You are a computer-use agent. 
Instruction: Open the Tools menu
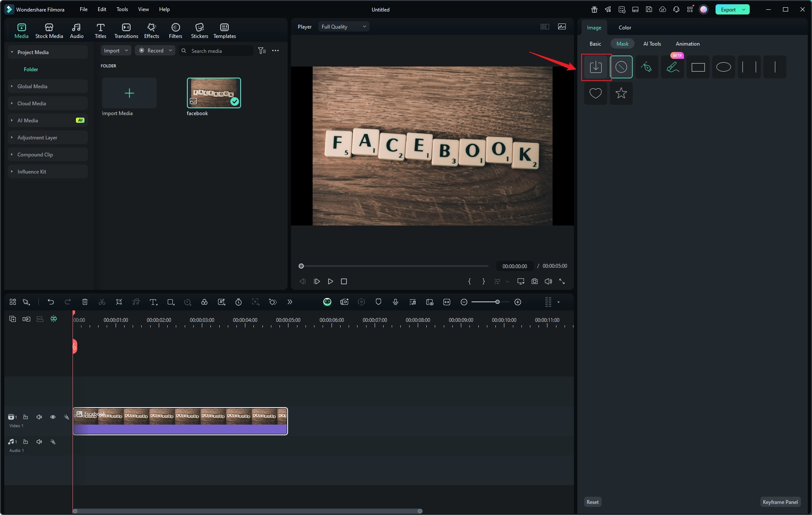coord(122,9)
